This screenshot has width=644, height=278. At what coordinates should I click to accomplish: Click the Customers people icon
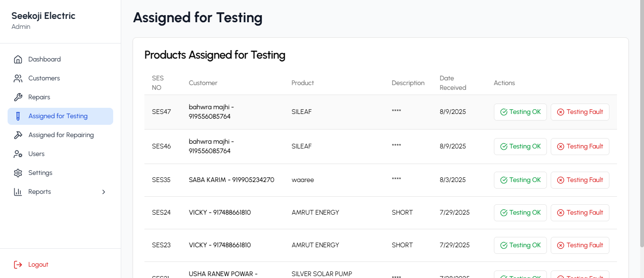[18, 78]
